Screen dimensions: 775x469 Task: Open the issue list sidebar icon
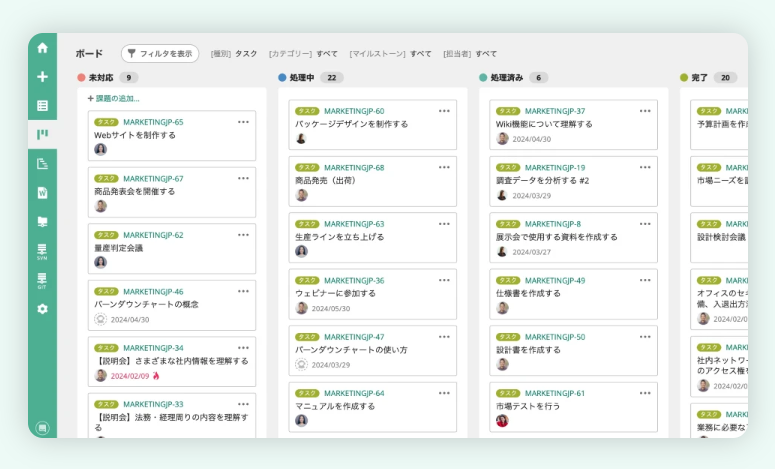pyautogui.click(x=43, y=105)
